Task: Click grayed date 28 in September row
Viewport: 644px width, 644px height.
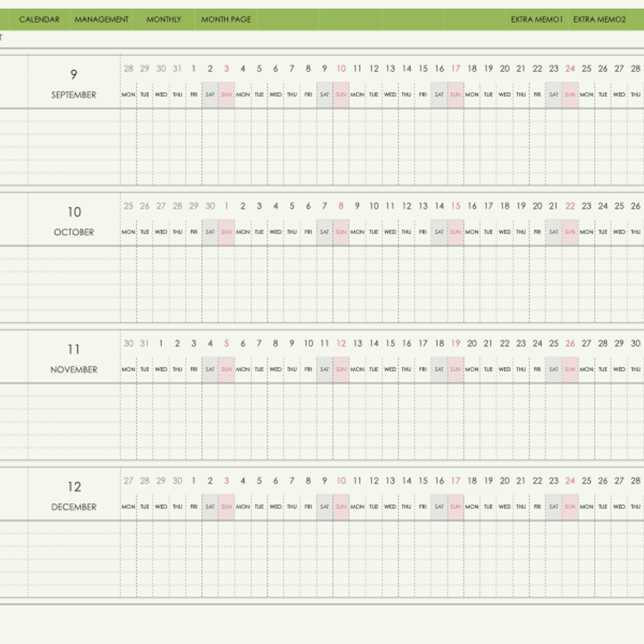Action: 129,69
